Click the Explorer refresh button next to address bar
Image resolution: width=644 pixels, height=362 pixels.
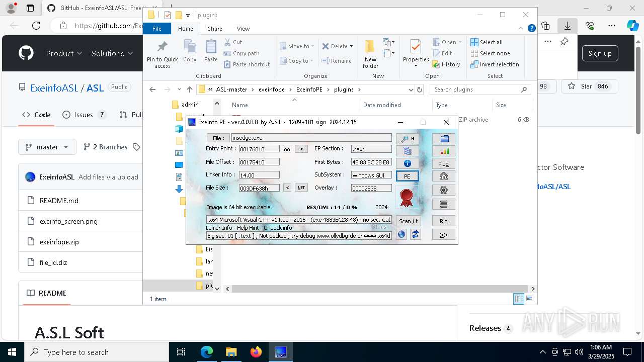(420, 89)
